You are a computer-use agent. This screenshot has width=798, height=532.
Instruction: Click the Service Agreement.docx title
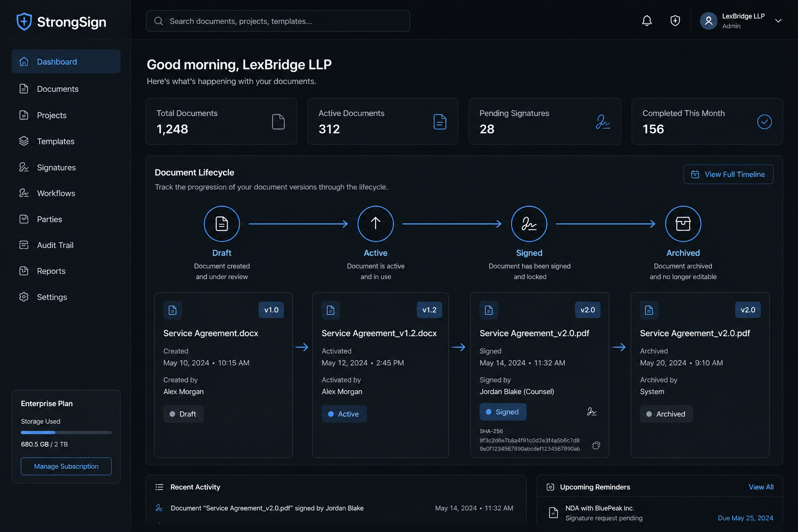click(211, 333)
